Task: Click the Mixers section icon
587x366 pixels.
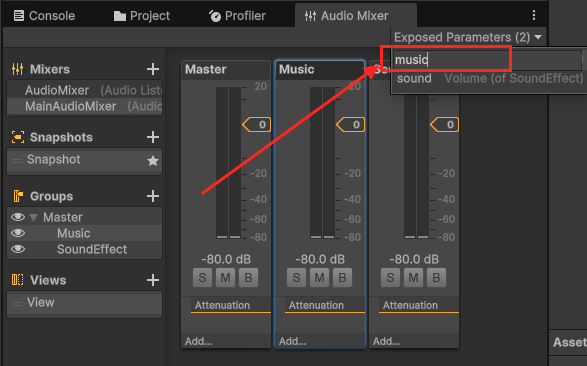Action: click(x=18, y=69)
